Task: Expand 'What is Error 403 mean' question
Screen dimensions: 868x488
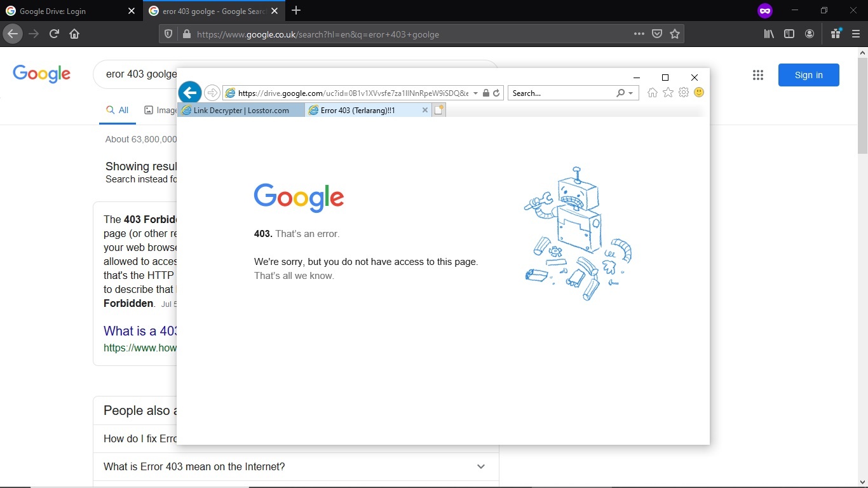Action: 296,466
